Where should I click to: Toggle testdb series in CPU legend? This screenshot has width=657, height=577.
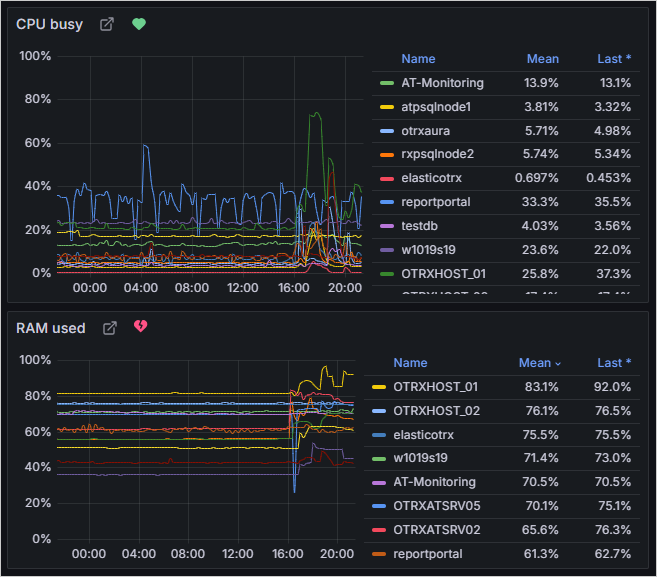pos(421,226)
